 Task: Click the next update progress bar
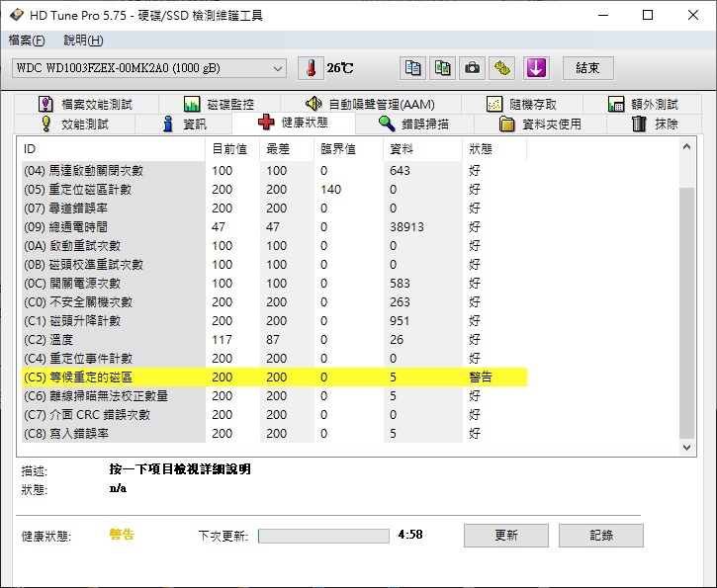[x=323, y=536]
